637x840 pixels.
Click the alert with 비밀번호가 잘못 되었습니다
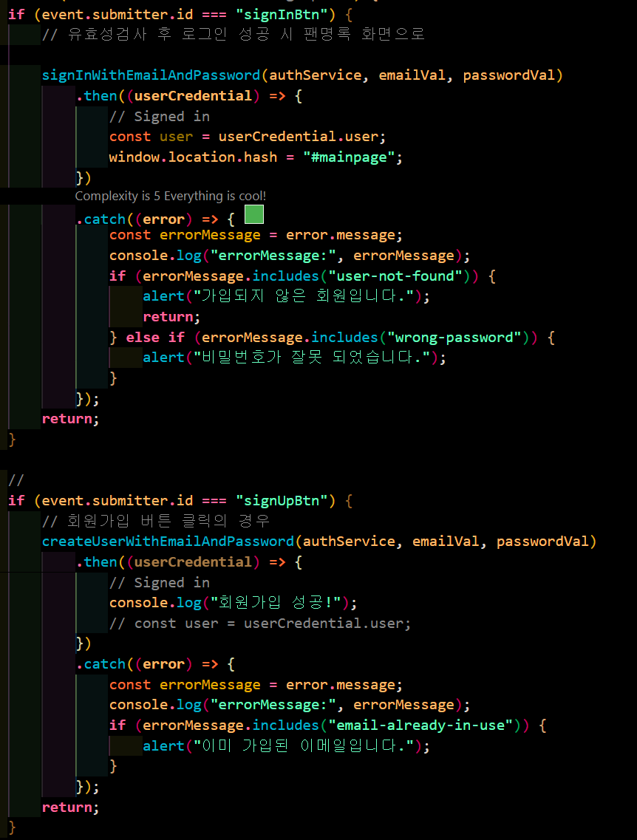[x=295, y=358]
